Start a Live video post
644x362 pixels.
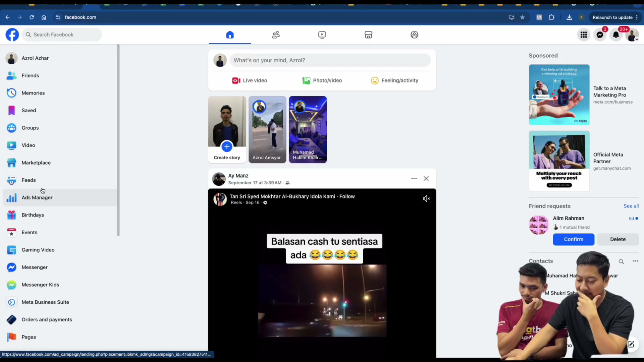[250, 80]
